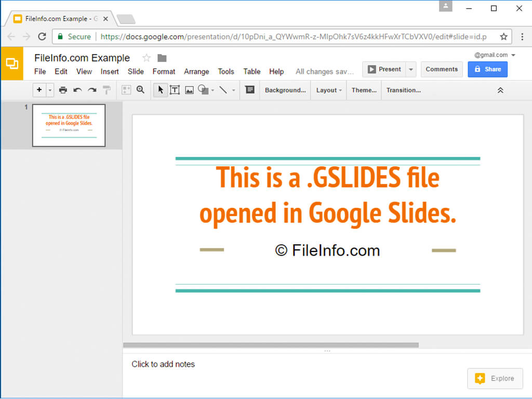Bookmark the page with the star icon
Viewport: 532px width, 399px height.
pos(503,36)
